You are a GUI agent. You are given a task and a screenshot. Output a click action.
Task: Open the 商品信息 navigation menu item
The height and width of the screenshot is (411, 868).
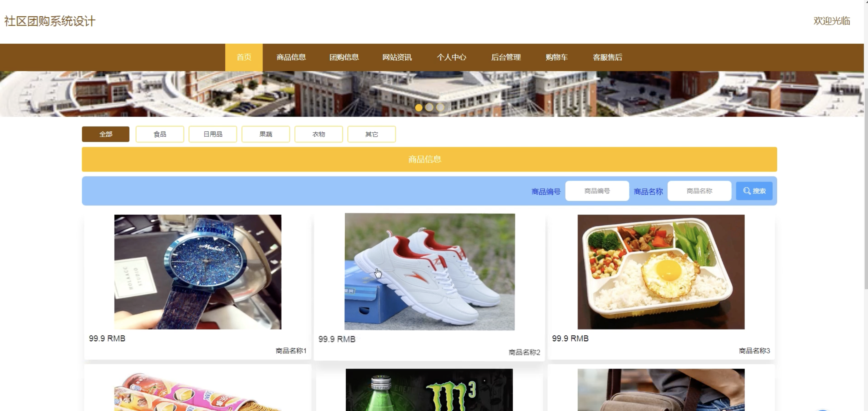point(291,57)
